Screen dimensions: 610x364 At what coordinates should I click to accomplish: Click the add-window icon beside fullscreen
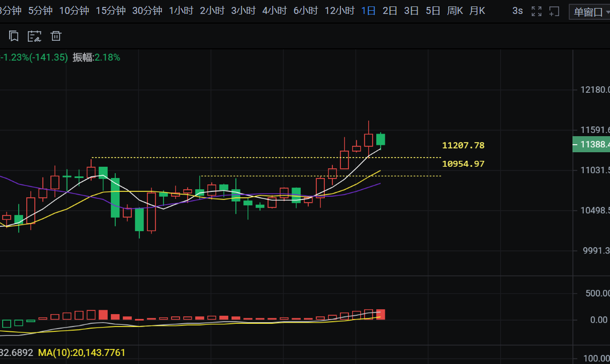click(x=554, y=11)
